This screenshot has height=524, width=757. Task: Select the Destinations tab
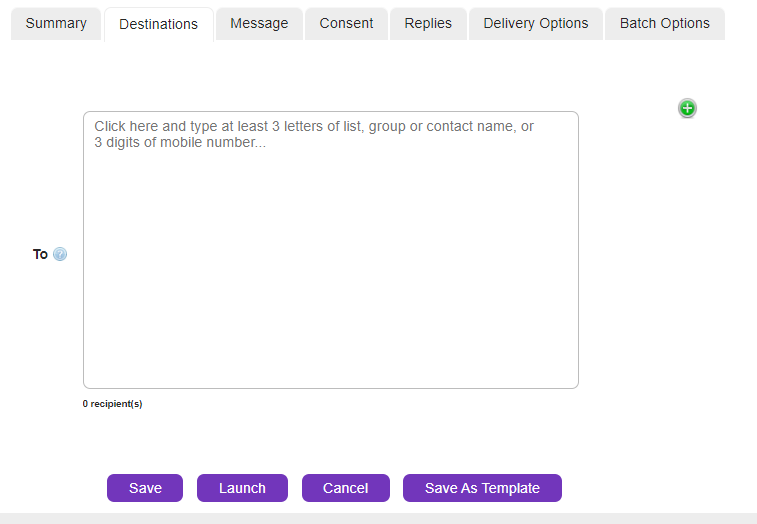pos(158,24)
